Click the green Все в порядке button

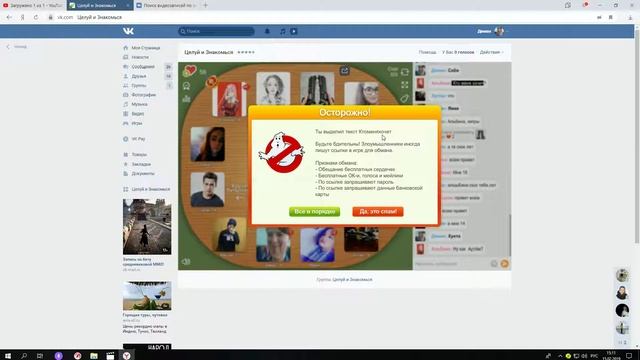(314, 211)
